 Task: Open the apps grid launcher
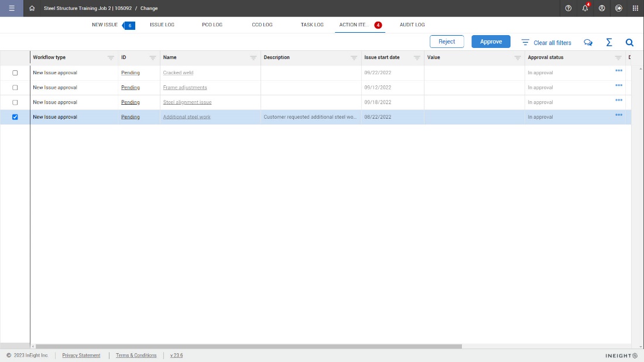point(635,8)
